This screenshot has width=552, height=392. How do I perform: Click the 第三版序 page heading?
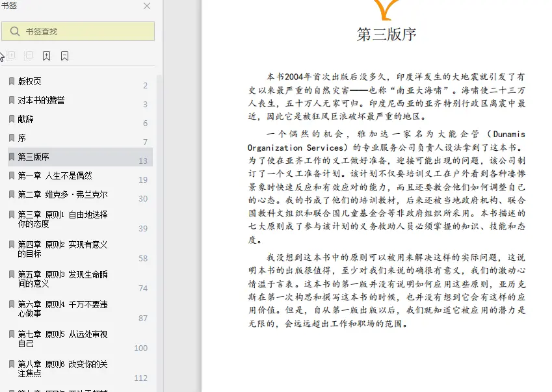point(387,34)
